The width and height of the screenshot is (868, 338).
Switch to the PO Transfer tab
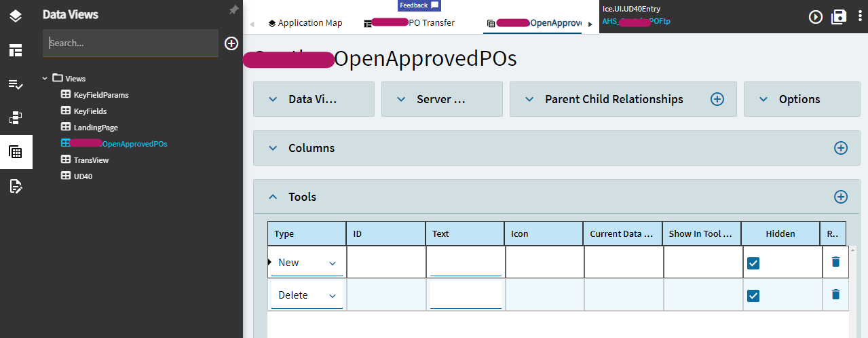(409, 23)
